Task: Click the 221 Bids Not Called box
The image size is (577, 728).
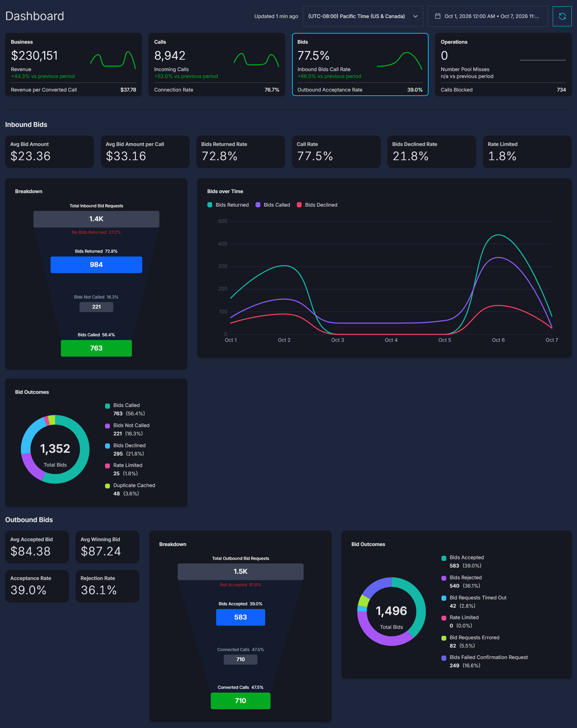Action: (96, 307)
